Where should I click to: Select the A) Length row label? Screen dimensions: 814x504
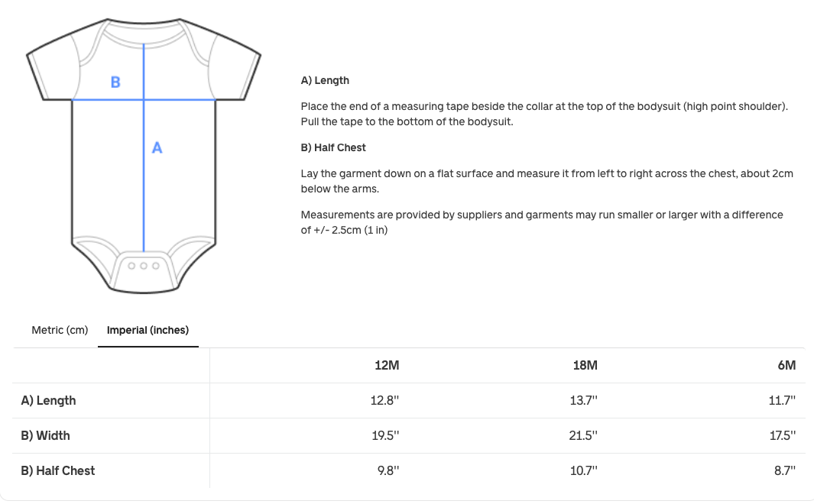(48, 400)
